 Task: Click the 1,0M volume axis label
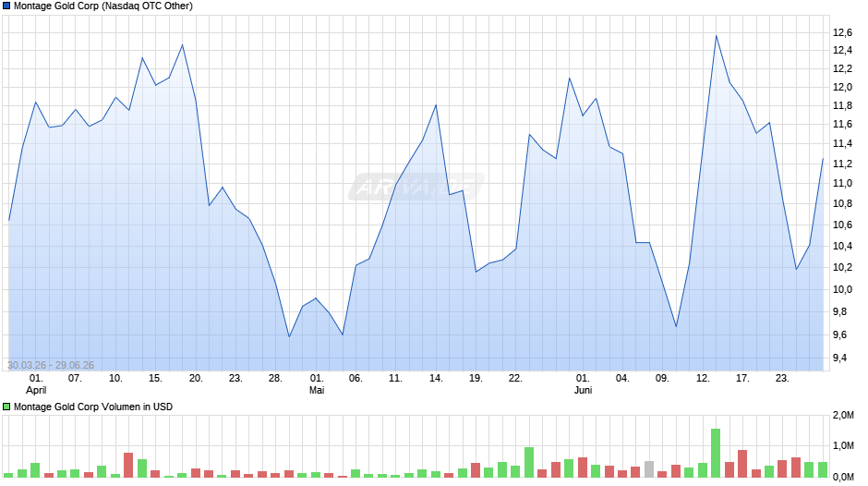[843, 446]
